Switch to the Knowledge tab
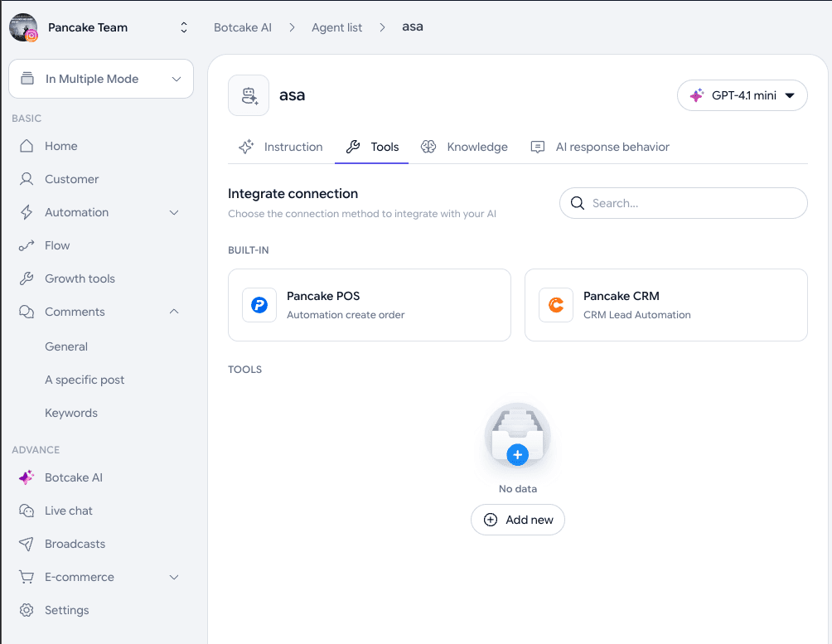832x644 pixels. click(x=464, y=147)
